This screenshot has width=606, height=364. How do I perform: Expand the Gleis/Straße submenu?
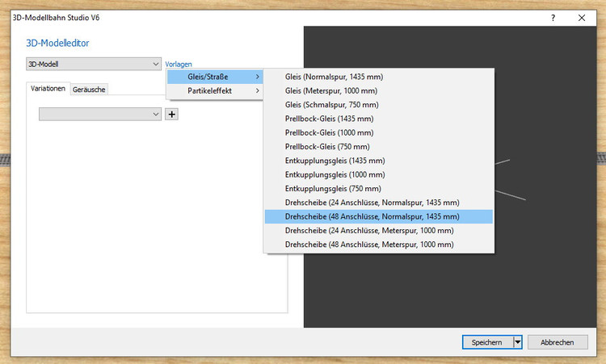pyautogui.click(x=215, y=77)
